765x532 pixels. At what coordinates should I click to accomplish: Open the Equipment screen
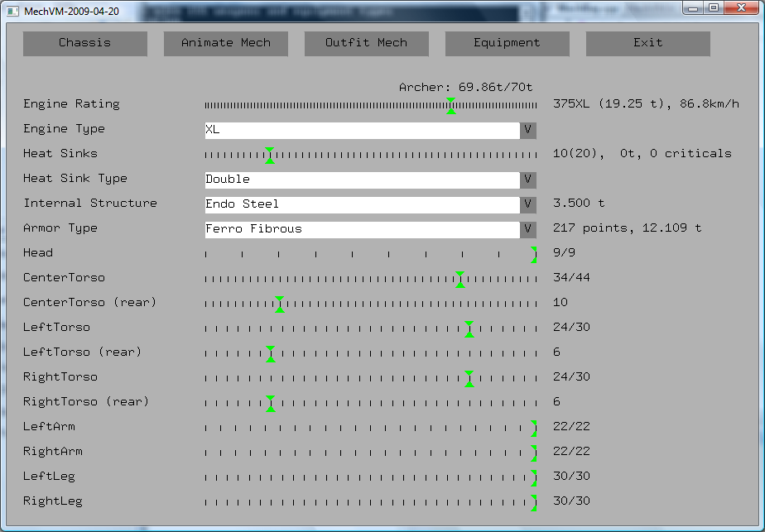(507, 43)
